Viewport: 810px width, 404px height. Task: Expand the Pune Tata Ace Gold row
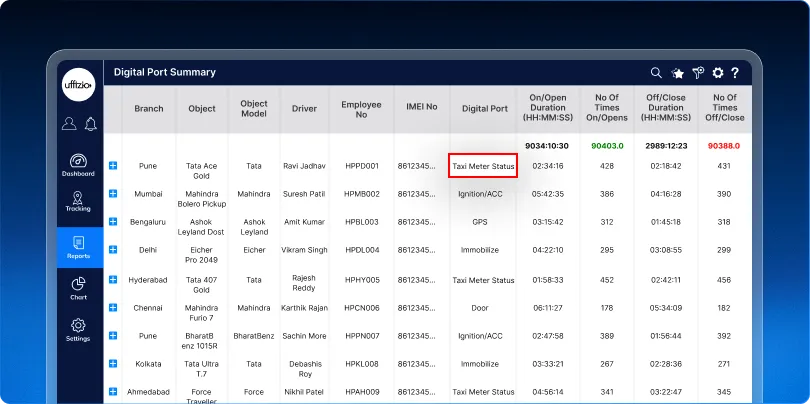(113, 166)
